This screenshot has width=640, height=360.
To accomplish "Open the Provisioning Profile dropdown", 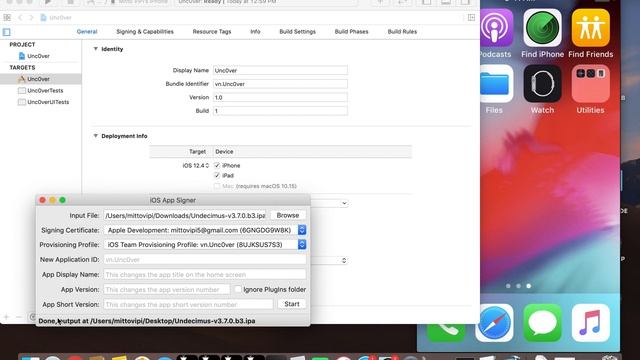I will 302,244.
